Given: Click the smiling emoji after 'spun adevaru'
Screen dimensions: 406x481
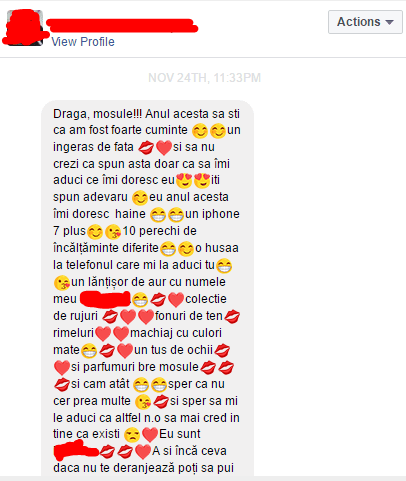Looking at the screenshot, I should 140,198.
